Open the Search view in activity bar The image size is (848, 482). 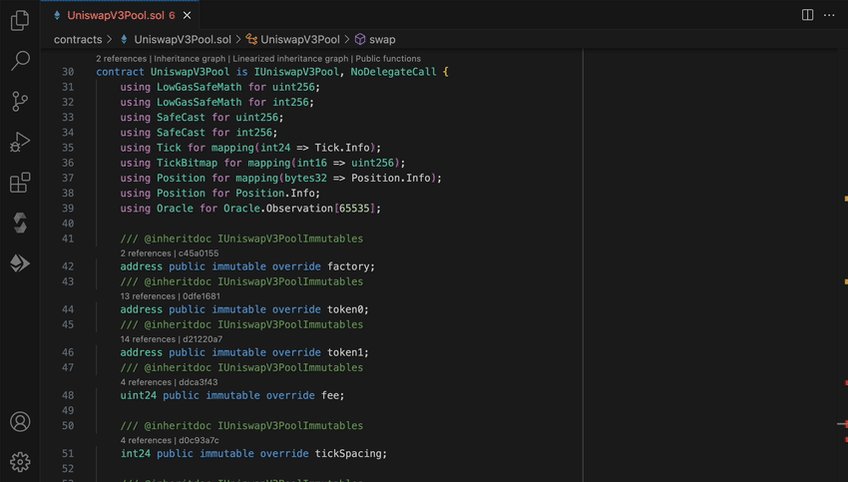point(20,60)
